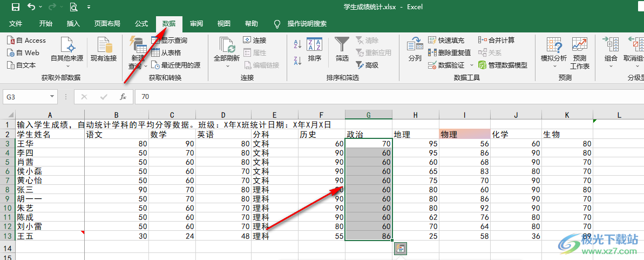Click the Redo arrow icon
Screen dimensions: 644x260
pos(52,6)
